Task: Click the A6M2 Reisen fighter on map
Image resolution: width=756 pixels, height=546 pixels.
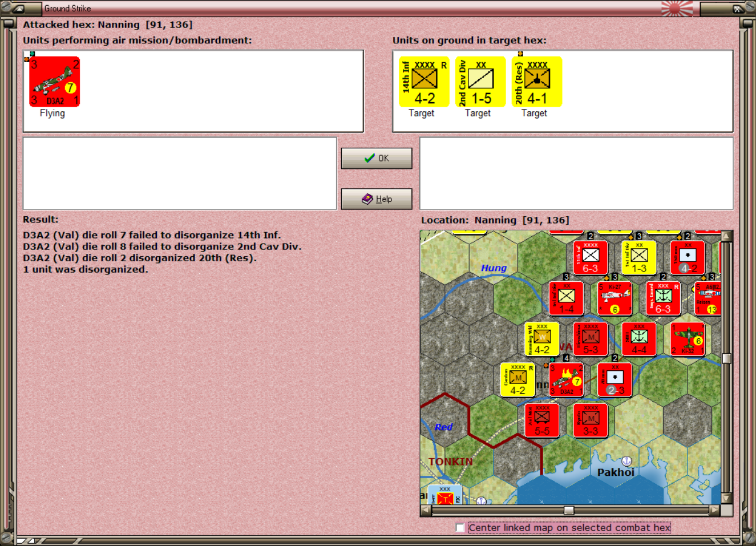Action: click(708, 298)
